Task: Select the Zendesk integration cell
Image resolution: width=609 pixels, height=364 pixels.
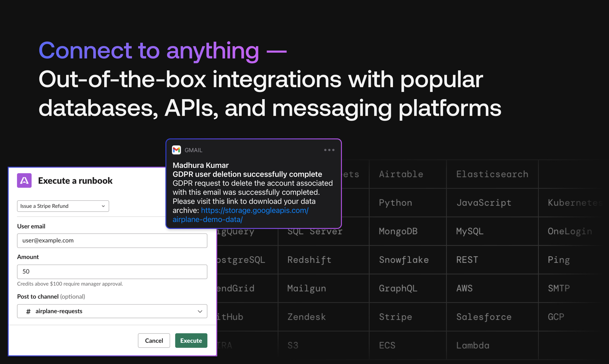Action: [323, 317]
